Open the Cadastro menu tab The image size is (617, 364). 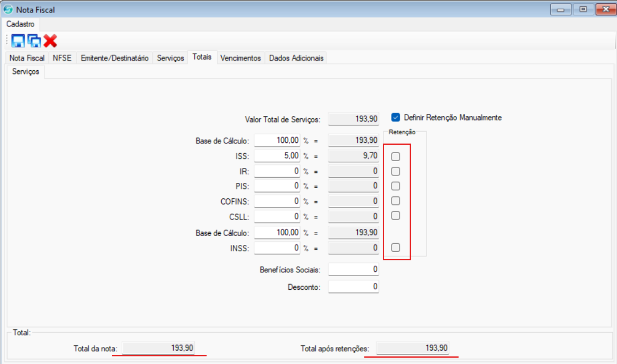[20, 24]
